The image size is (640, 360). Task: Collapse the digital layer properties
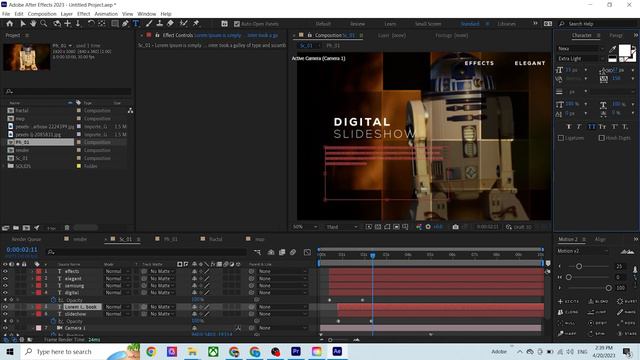click(x=33, y=293)
